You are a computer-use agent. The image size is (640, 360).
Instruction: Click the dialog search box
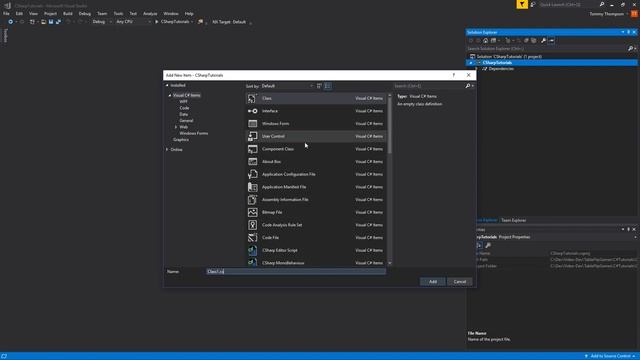pos(429,86)
